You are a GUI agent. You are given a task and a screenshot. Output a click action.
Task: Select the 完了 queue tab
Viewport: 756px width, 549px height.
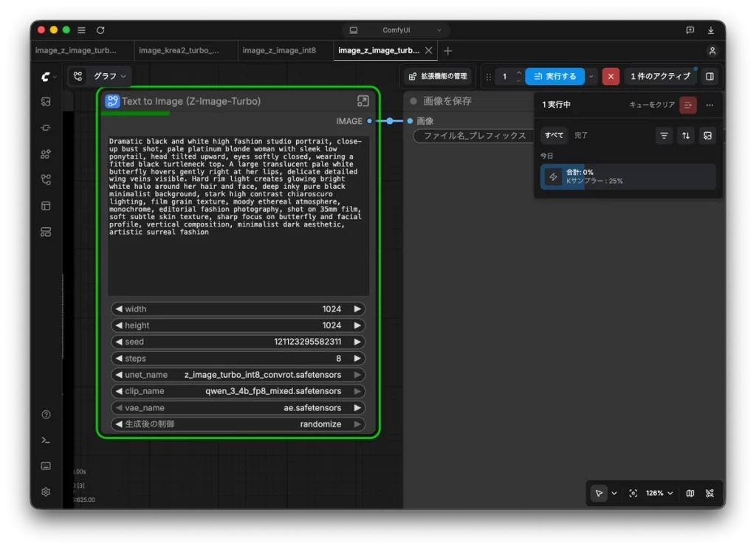(x=581, y=136)
